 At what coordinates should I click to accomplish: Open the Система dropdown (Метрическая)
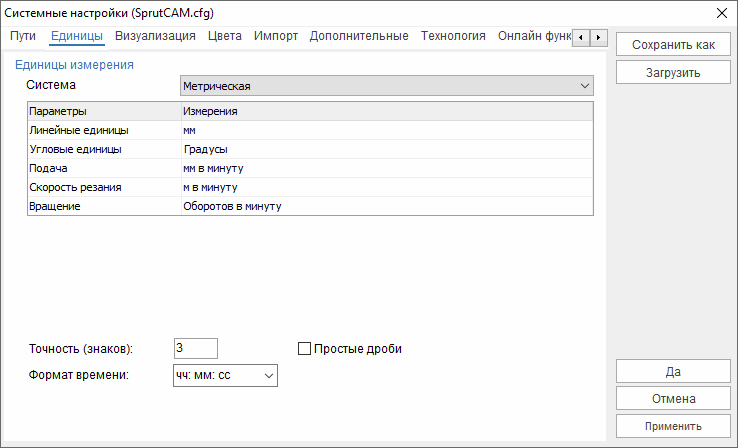(386, 86)
